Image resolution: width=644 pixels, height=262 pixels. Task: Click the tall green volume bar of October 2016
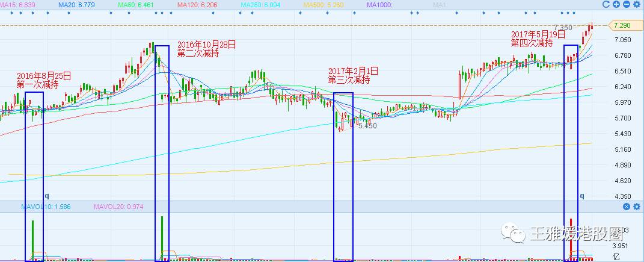(162, 238)
